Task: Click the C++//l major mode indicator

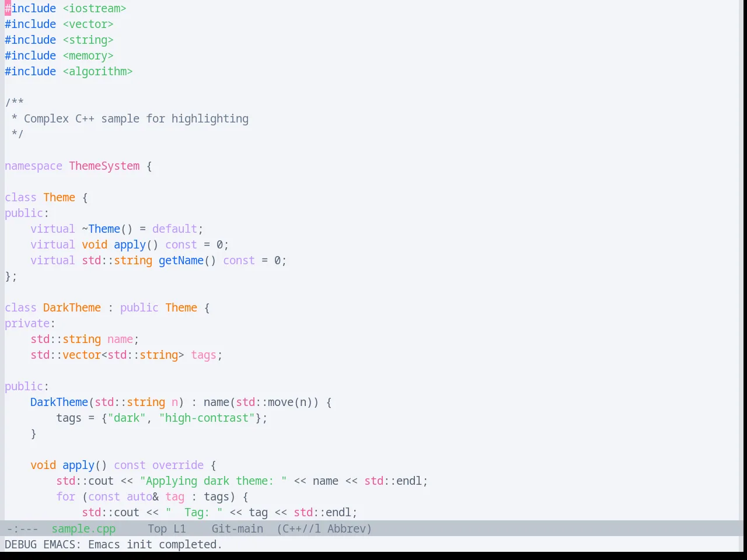Action: [299, 528]
